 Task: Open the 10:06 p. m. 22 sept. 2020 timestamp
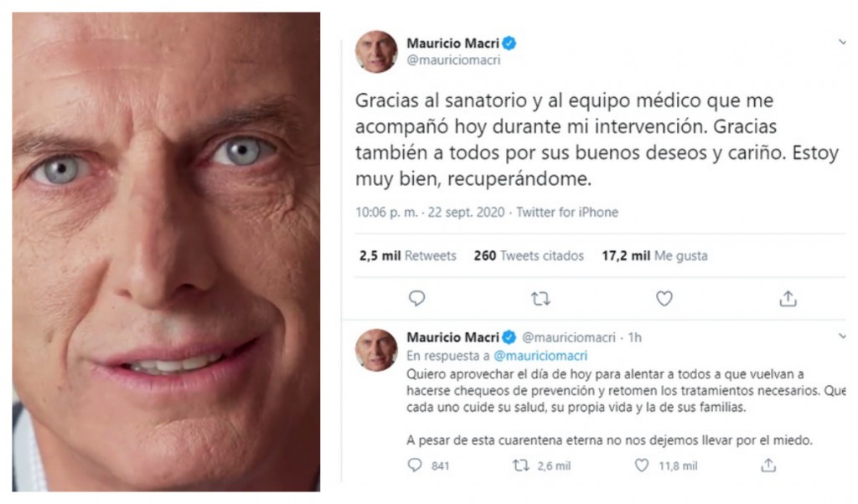coord(430,212)
